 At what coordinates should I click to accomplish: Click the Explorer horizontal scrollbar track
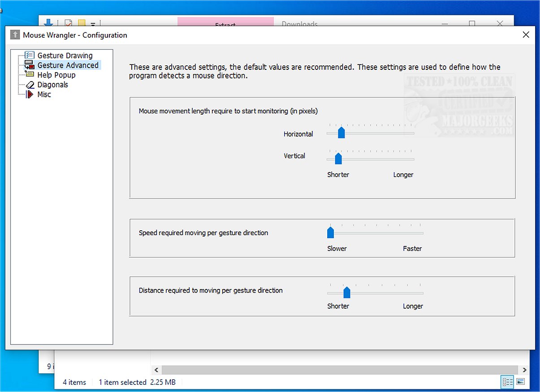point(340,370)
